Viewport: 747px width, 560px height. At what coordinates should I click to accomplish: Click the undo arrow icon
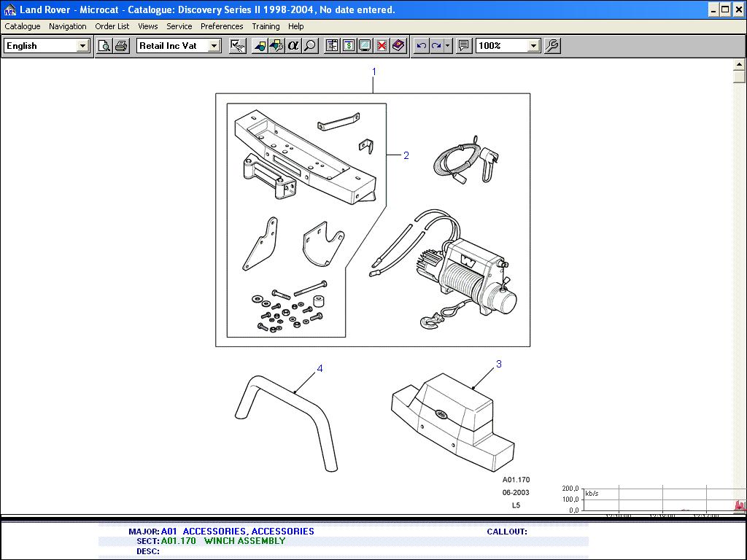(421, 45)
